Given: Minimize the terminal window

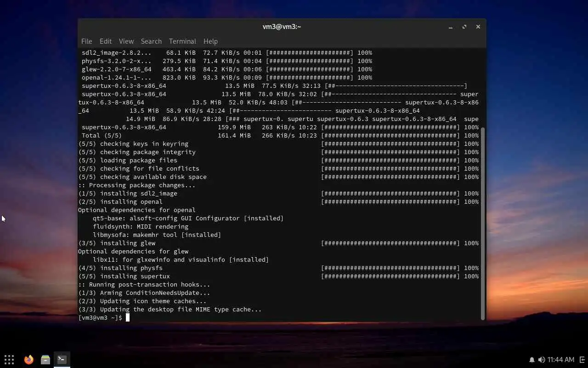Looking at the screenshot, I should tap(451, 27).
